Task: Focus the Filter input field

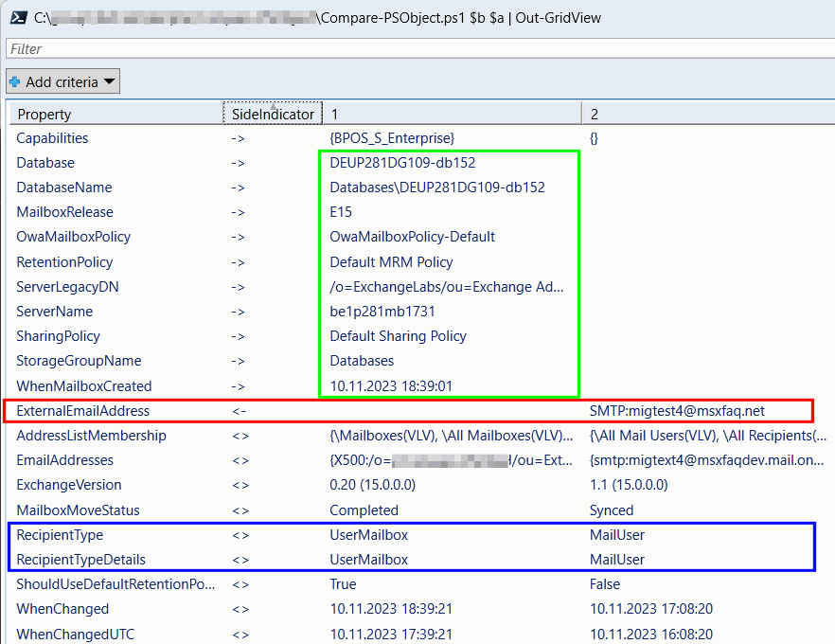Action: point(420,49)
